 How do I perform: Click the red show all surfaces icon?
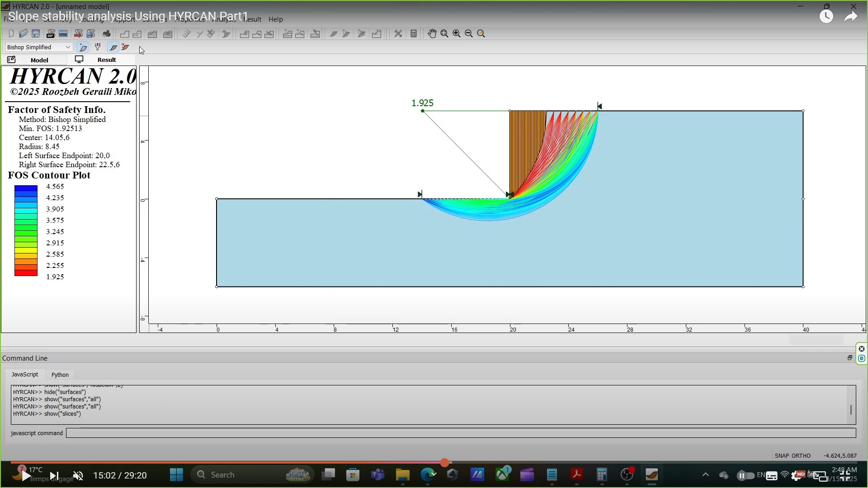pyautogui.click(x=125, y=47)
